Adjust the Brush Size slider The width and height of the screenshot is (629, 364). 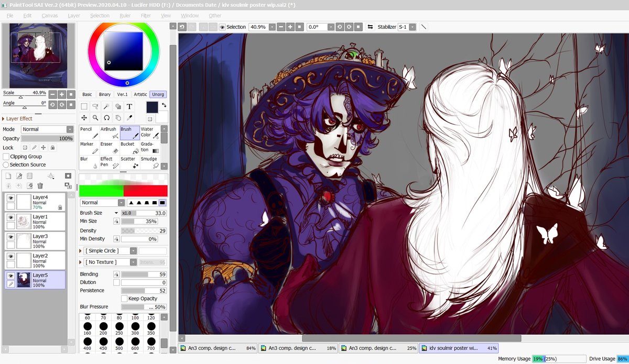click(x=144, y=213)
